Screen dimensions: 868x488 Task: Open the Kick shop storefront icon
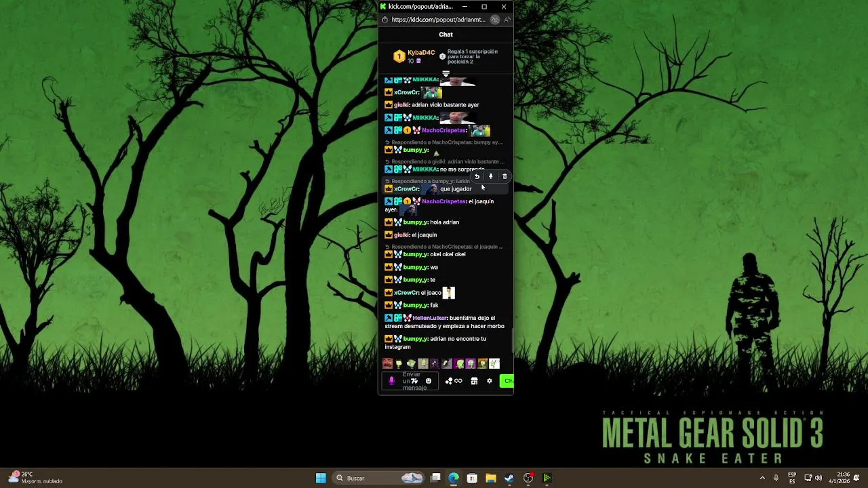point(474,381)
